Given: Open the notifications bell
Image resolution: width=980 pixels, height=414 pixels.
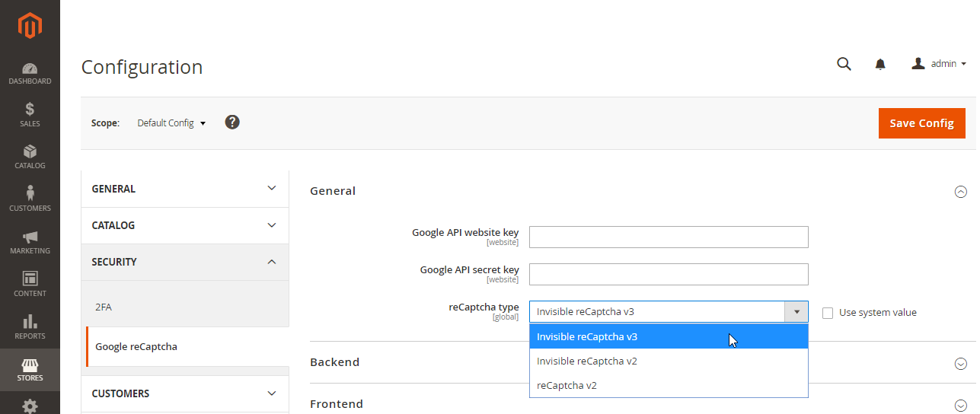Looking at the screenshot, I should [x=880, y=64].
